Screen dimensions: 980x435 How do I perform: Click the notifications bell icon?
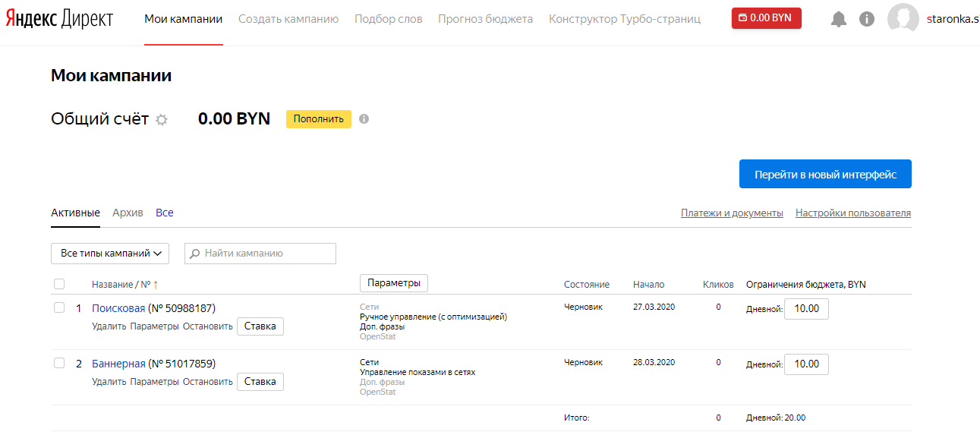(x=839, y=19)
